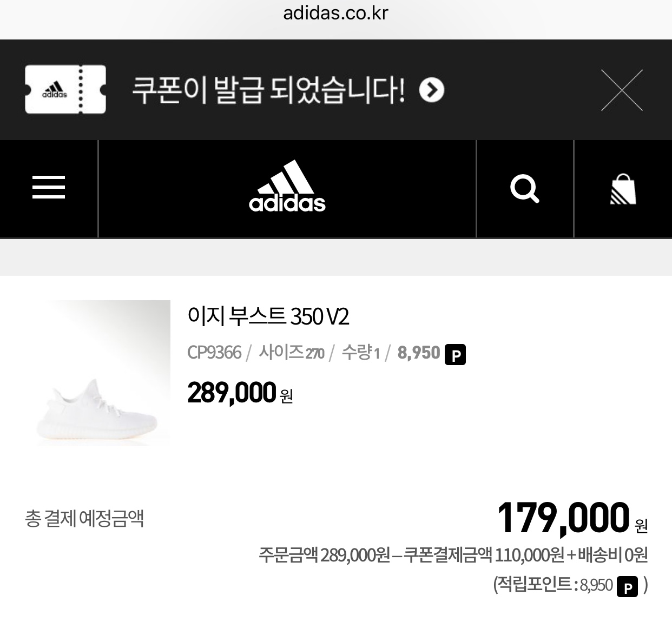Click the P point badge beside product quantity
672x635 pixels.
[x=455, y=355]
